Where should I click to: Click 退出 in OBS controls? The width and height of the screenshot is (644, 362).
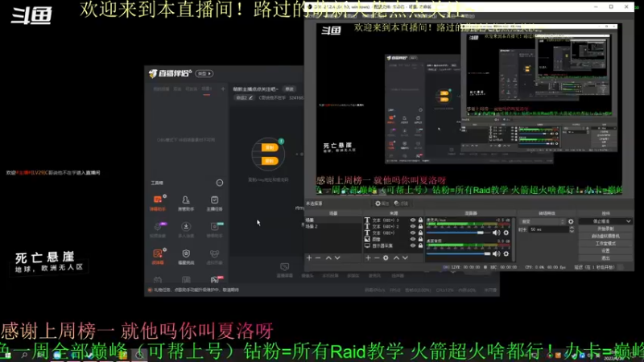pyautogui.click(x=605, y=258)
